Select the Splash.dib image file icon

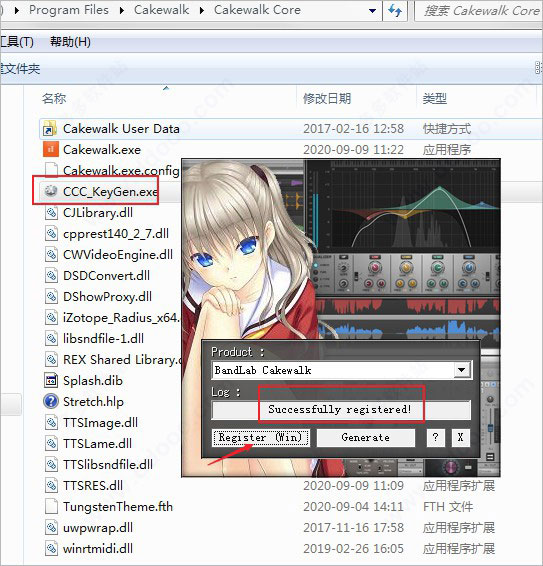click(x=51, y=380)
